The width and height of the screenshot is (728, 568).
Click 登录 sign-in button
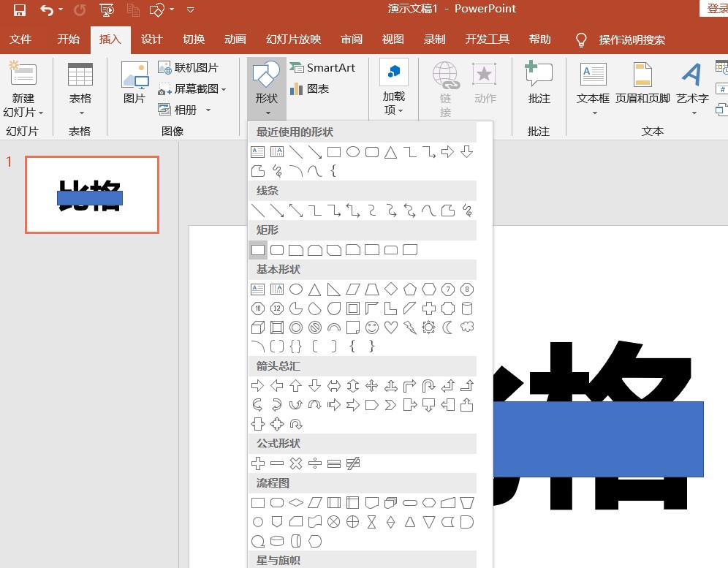pyautogui.click(x=716, y=8)
